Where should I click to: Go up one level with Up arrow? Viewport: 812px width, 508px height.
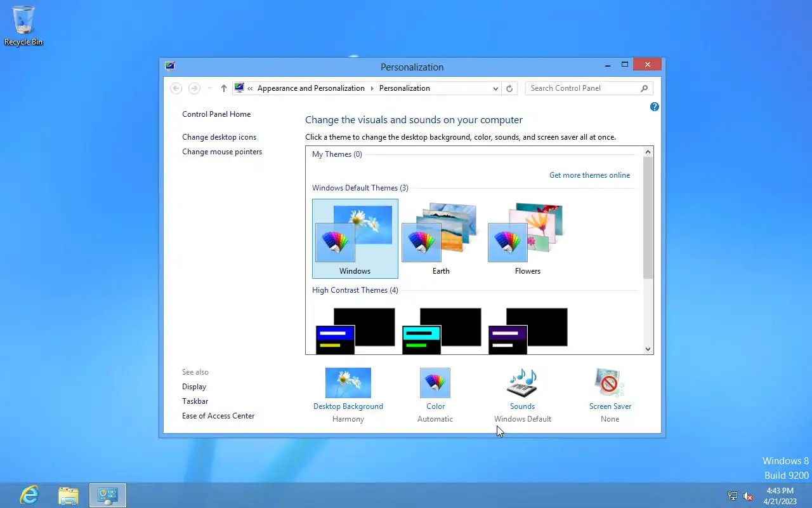223,88
